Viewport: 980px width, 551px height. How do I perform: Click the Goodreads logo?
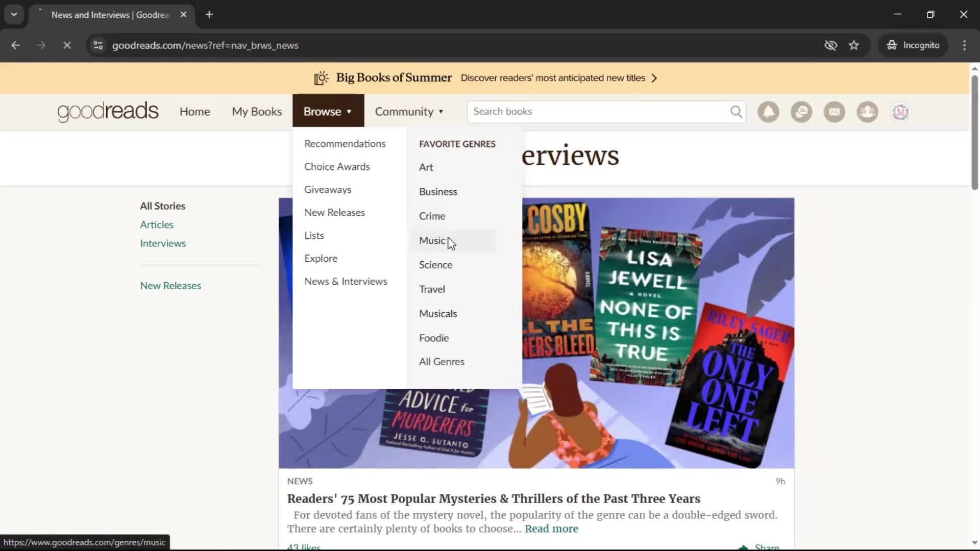click(108, 111)
